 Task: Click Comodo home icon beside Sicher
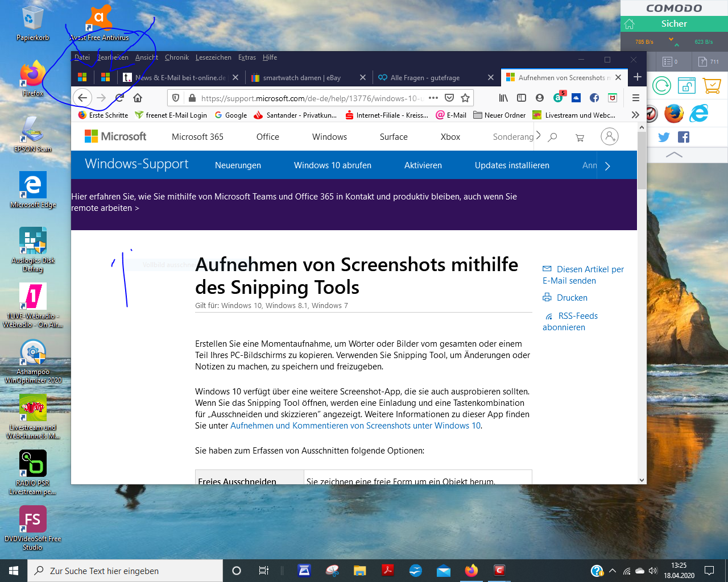[x=629, y=24]
